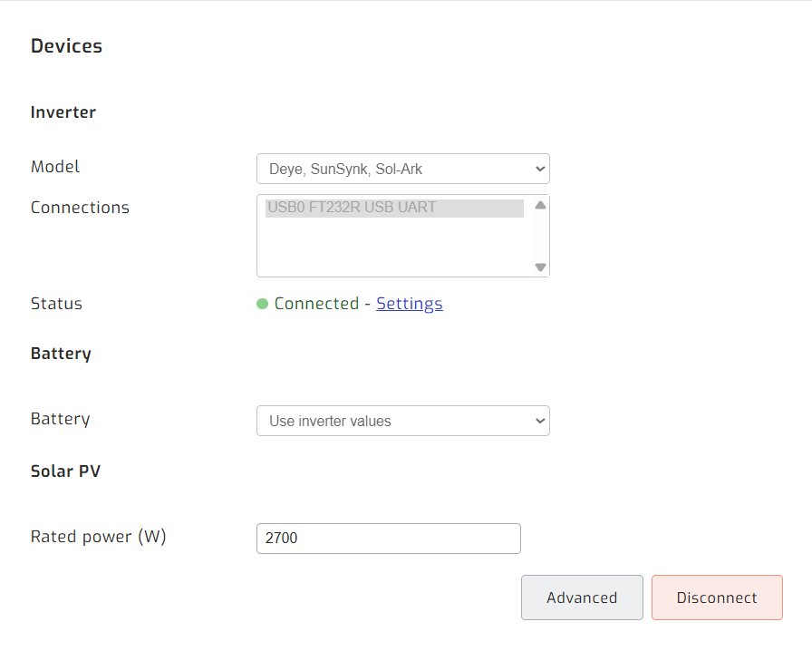This screenshot has width=812, height=651.
Task: Open the inverter Model dropdown
Action: click(x=402, y=169)
